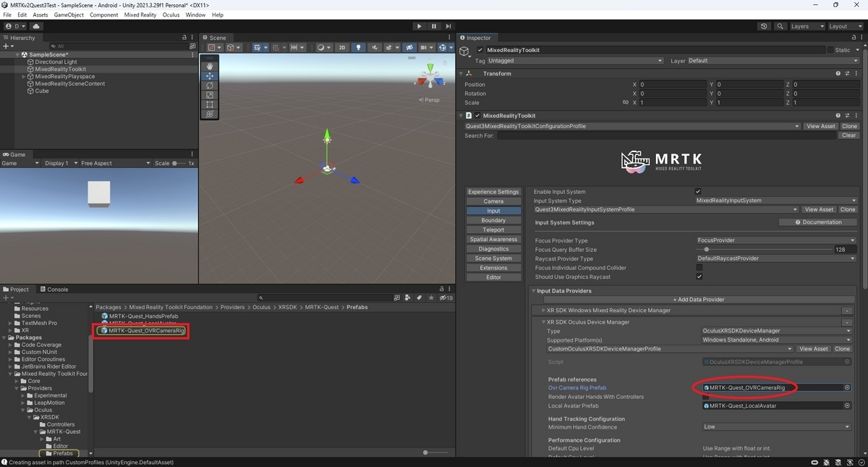
Task: Open the Layer Default dropdown
Action: [774, 61]
